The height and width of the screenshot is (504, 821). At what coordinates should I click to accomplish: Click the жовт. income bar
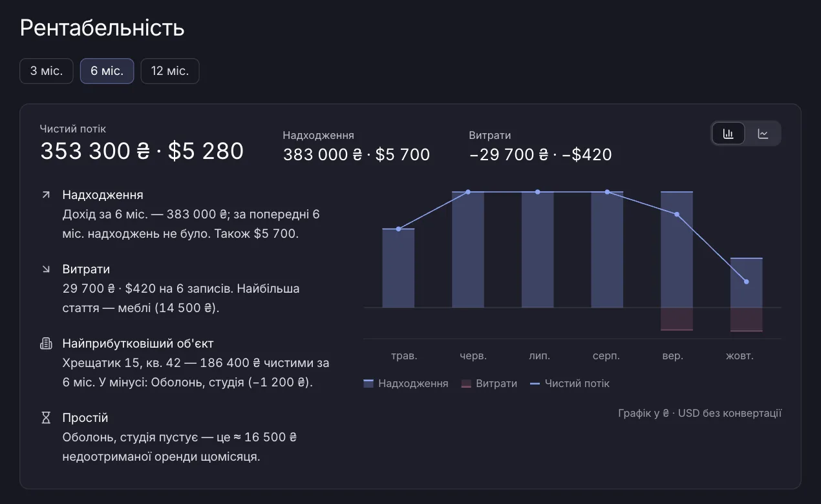point(747,283)
